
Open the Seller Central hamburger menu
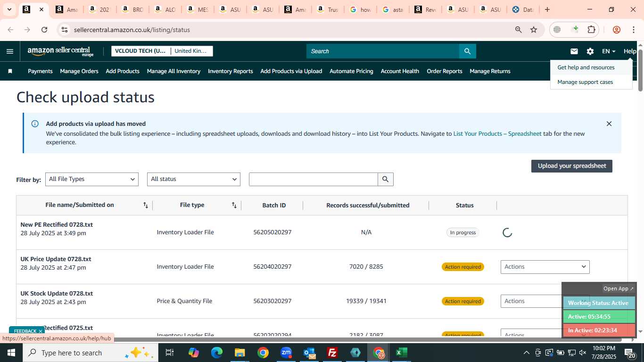tap(10, 51)
